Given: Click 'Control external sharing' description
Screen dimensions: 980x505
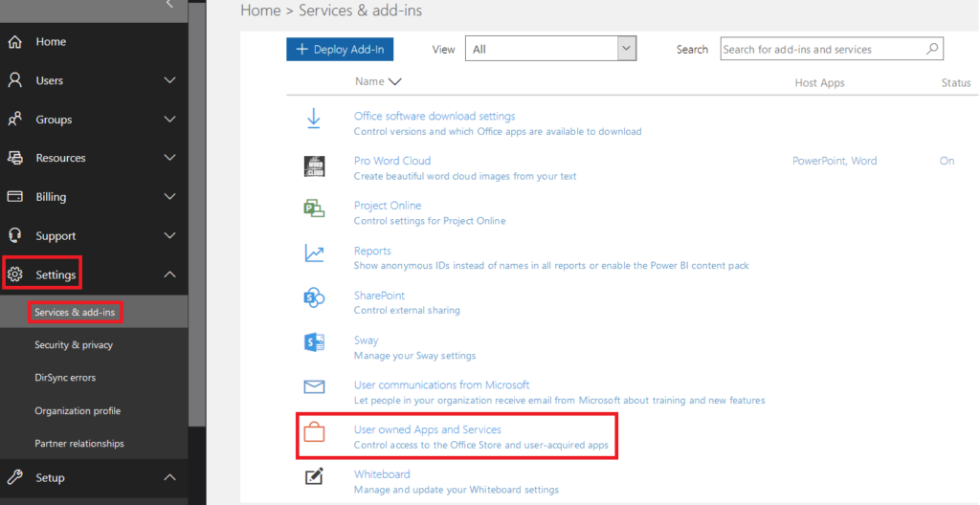Looking at the screenshot, I should pos(407,310).
